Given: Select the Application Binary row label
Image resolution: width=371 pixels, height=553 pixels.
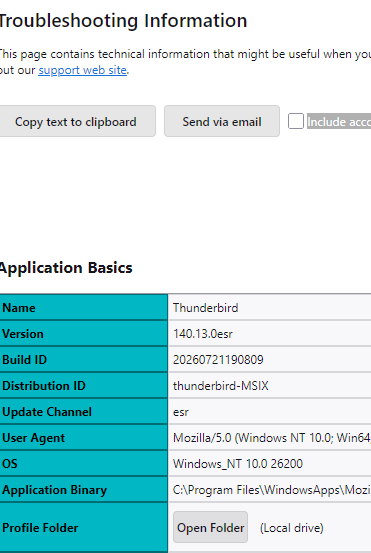Looking at the screenshot, I should pyautogui.click(x=54, y=490).
